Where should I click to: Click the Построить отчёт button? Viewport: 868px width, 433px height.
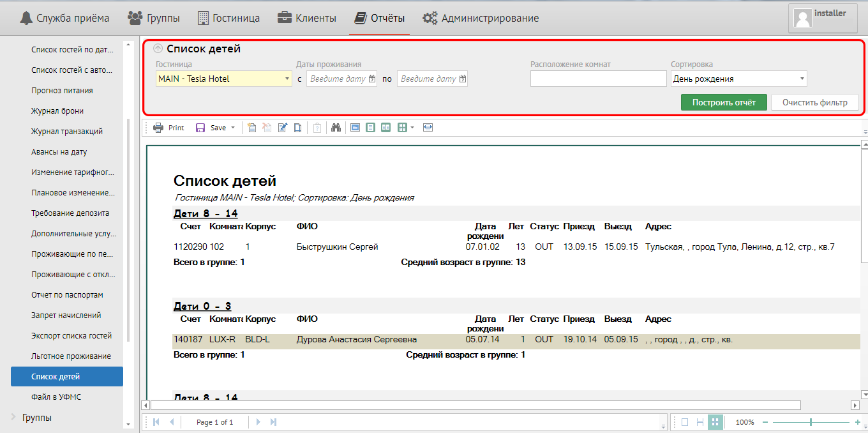click(x=724, y=102)
